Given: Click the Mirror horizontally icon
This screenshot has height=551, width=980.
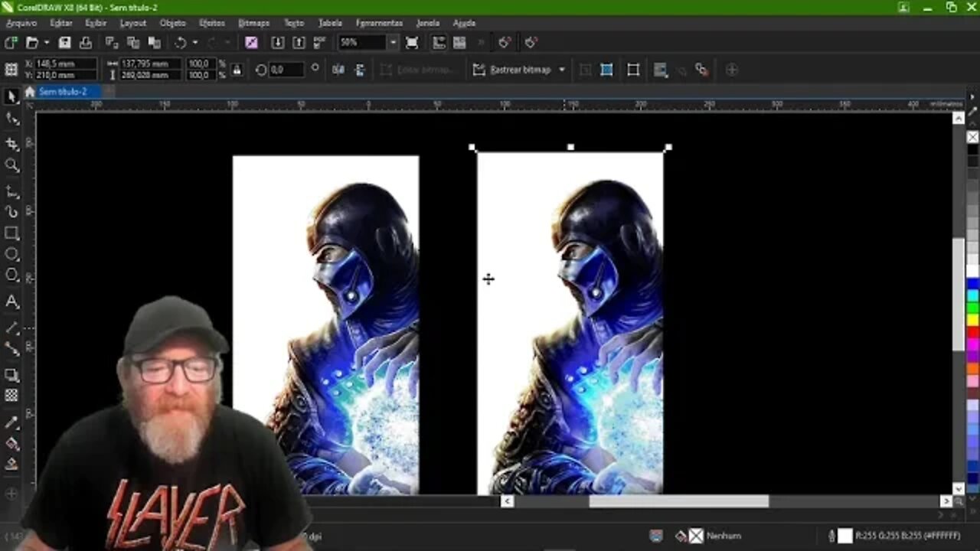Looking at the screenshot, I should [x=338, y=70].
